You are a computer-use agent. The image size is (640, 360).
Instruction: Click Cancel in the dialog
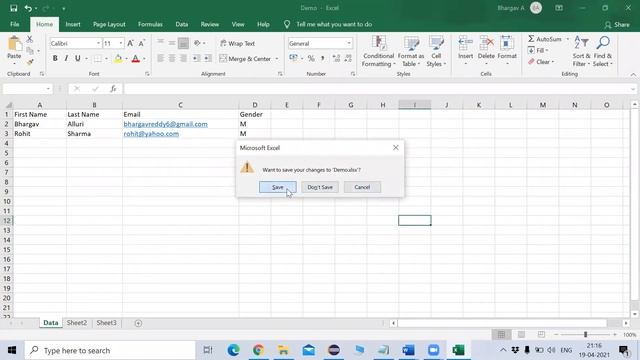(362, 187)
